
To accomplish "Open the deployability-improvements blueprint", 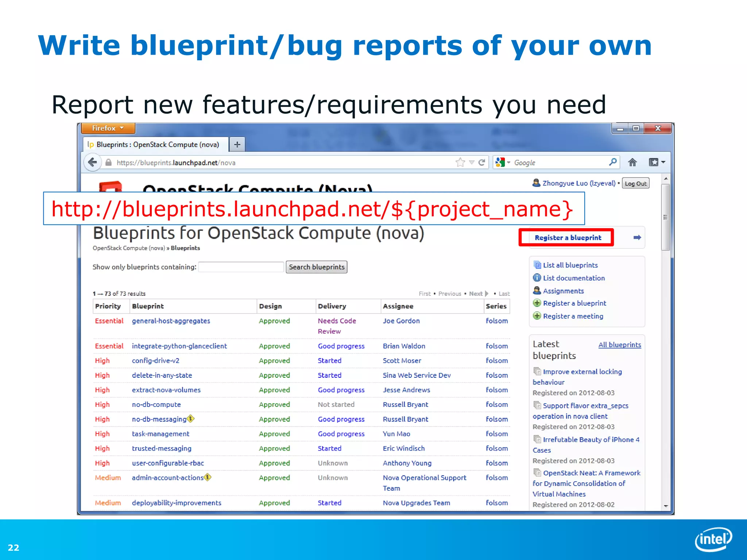I will click(177, 503).
